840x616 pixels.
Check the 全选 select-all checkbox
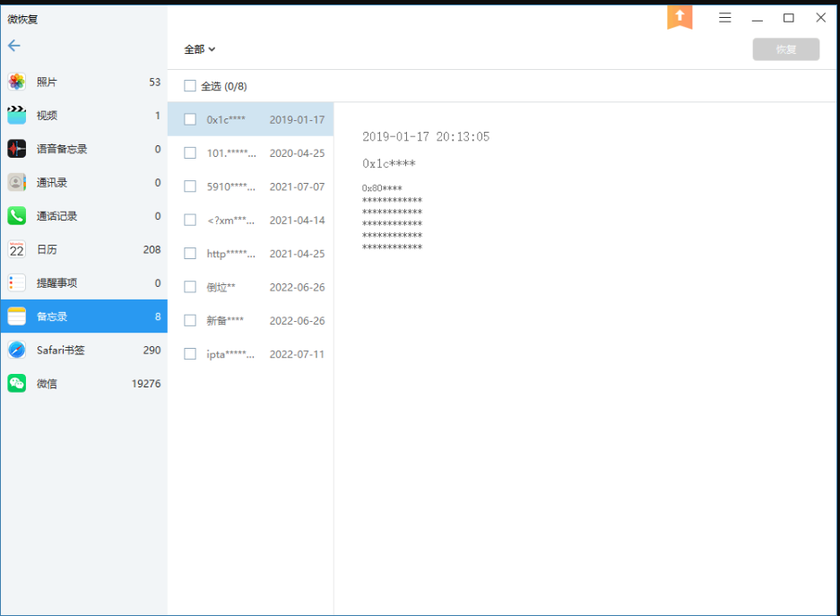[x=190, y=86]
